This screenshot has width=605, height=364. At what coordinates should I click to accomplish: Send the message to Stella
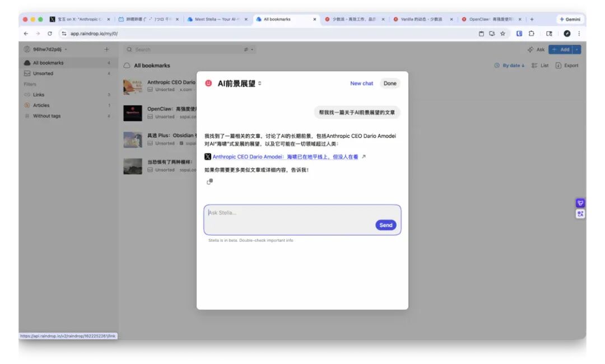click(x=385, y=225)
